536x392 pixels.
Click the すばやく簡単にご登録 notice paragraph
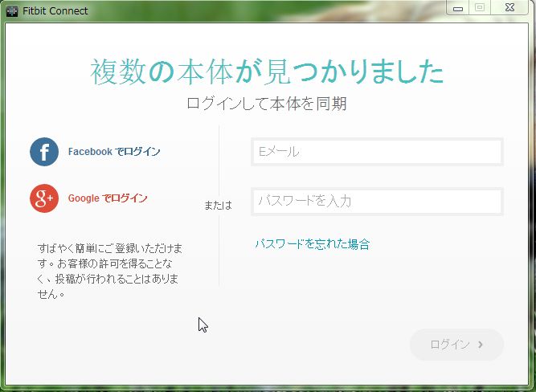point(110,271)
